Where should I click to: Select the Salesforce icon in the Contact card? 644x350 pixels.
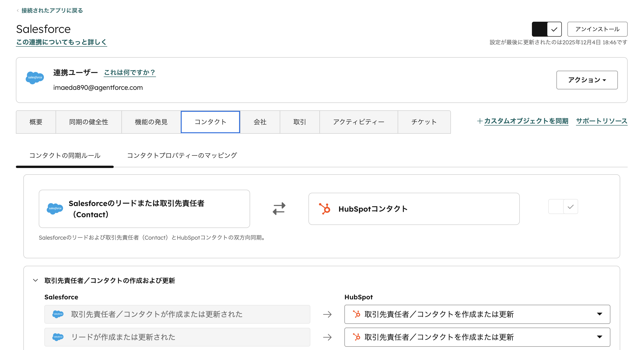point(55,208)
